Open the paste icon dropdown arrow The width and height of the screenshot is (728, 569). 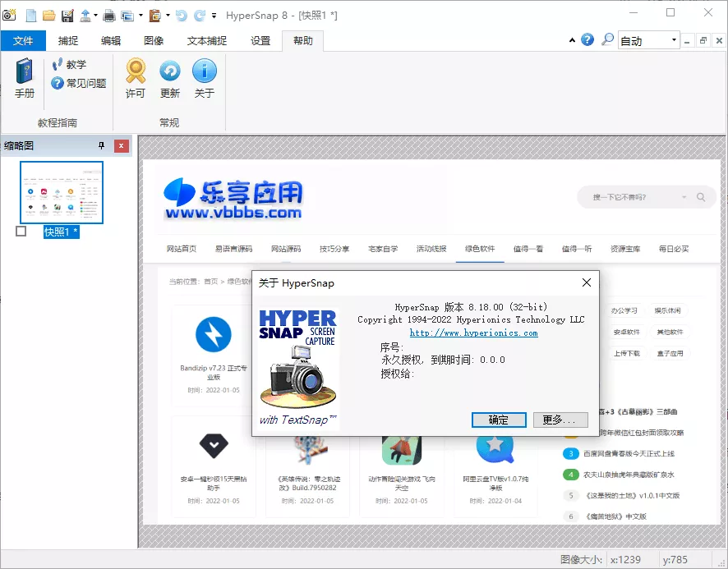pos(168,15)
